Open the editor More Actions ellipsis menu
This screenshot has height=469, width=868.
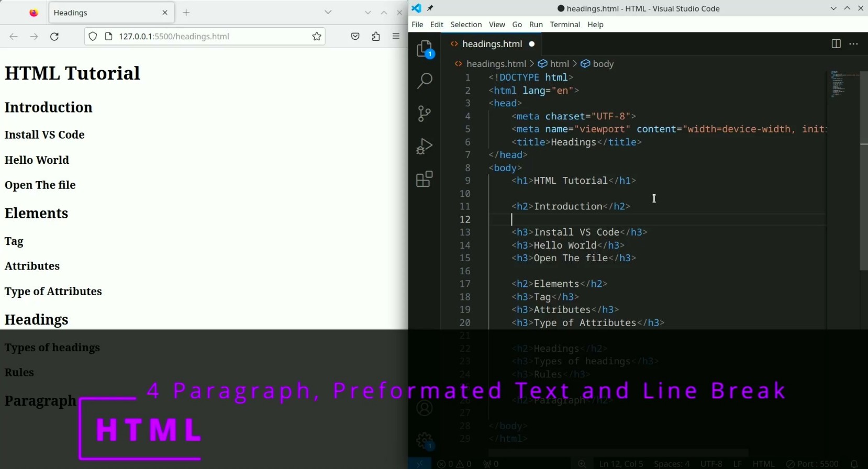click(854, 44)
